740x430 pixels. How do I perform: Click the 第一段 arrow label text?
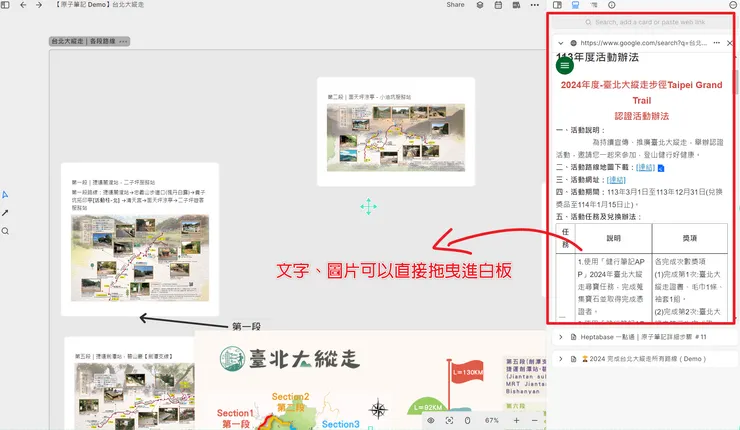pos(246,327)
